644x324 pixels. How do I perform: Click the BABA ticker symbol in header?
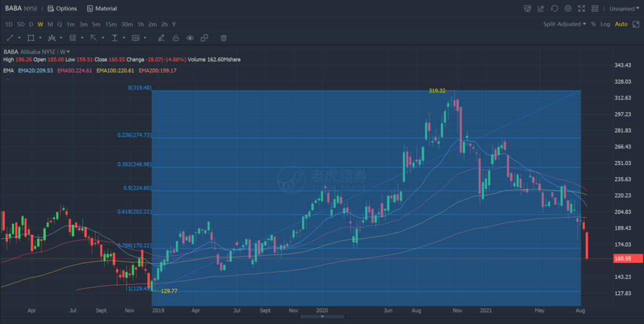tap(14, 8)
